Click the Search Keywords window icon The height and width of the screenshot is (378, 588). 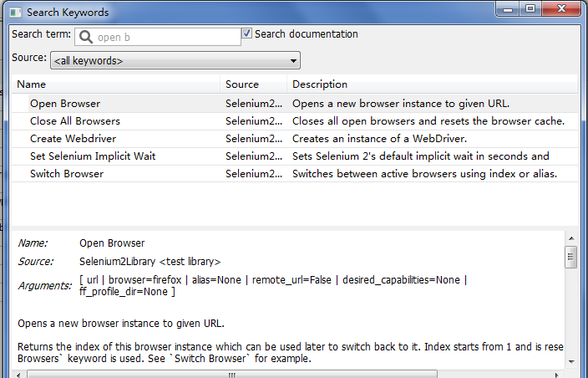(16, 13)
